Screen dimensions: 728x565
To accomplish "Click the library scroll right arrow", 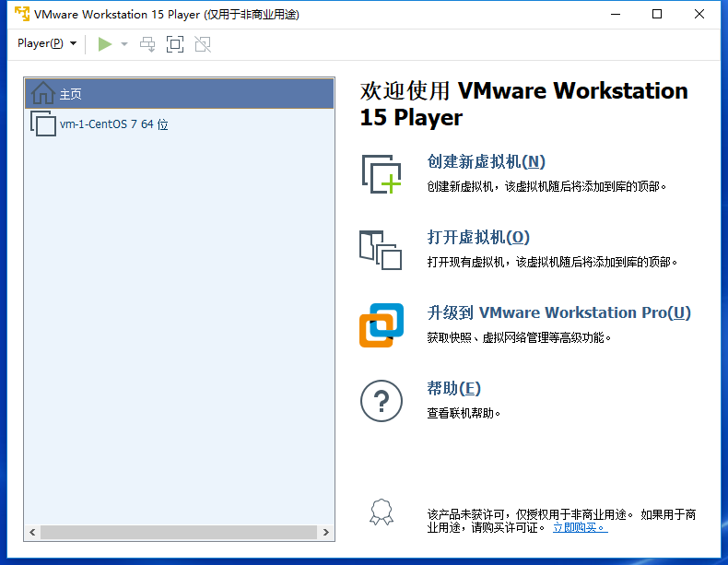I will pyautogui.click(x=326, y=532).
